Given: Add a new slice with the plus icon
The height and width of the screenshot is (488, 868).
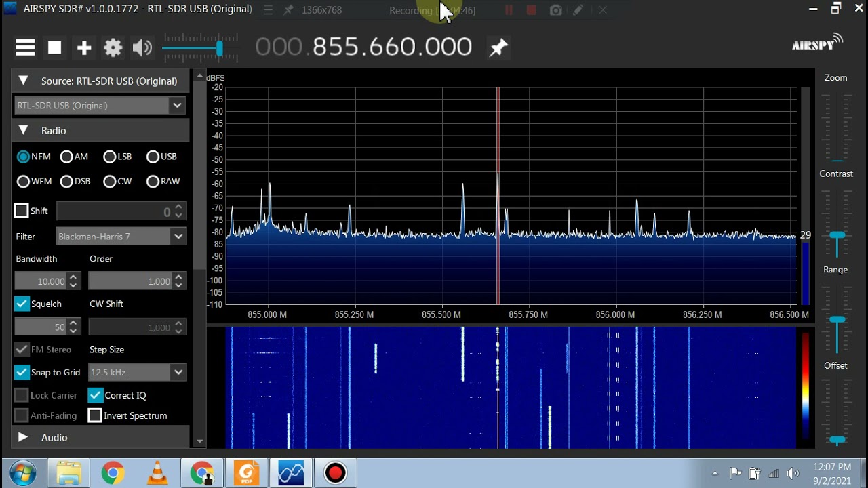Looking at the screenshot, I should [84, 47].
